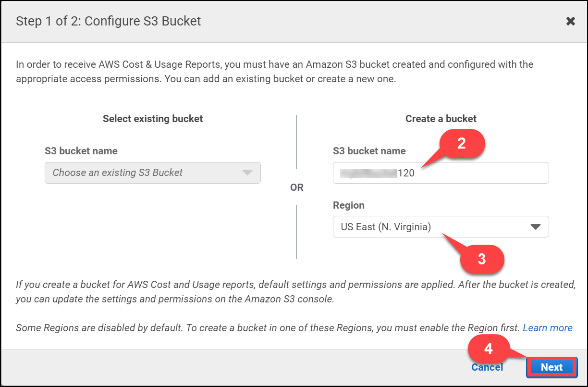Cancel the bucket configuration
Screen dimensions: 588x387
click(x=487, y=367)
